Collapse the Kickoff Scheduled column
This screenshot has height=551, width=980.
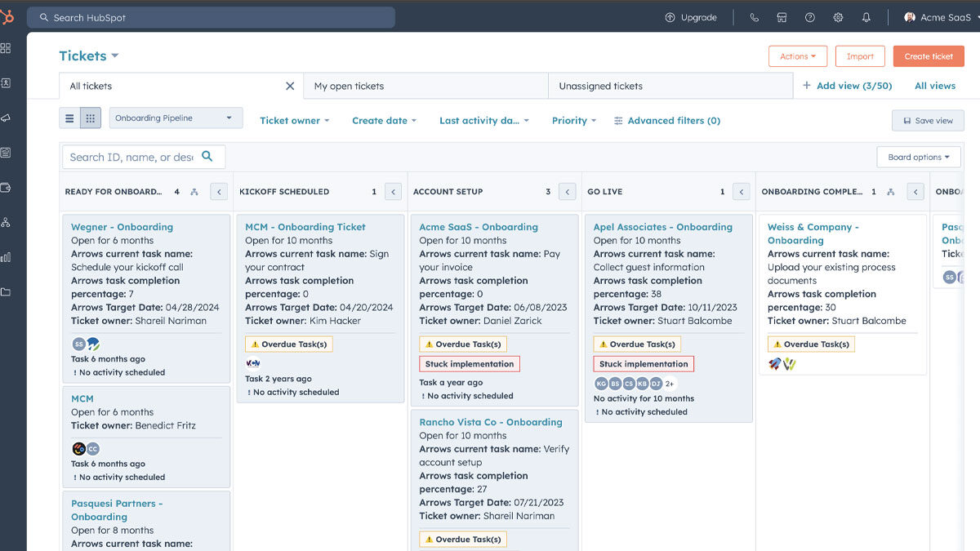click(x=393, y=192)
